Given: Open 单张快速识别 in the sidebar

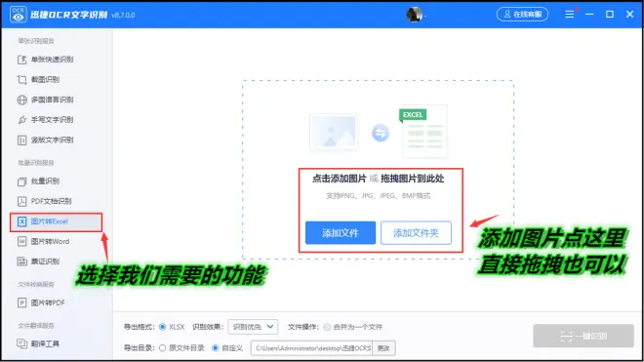Looking at the screenshot, I should pos(45,60).
